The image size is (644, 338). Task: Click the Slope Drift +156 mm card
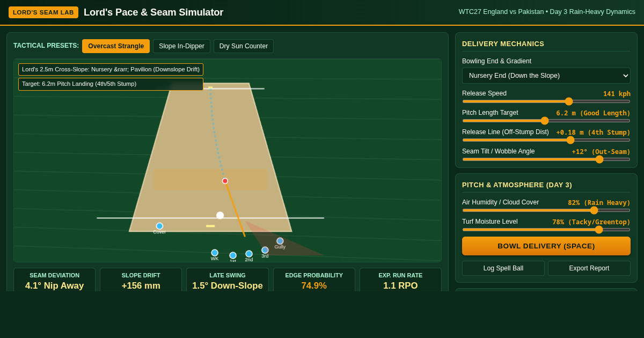coord(141,281)
